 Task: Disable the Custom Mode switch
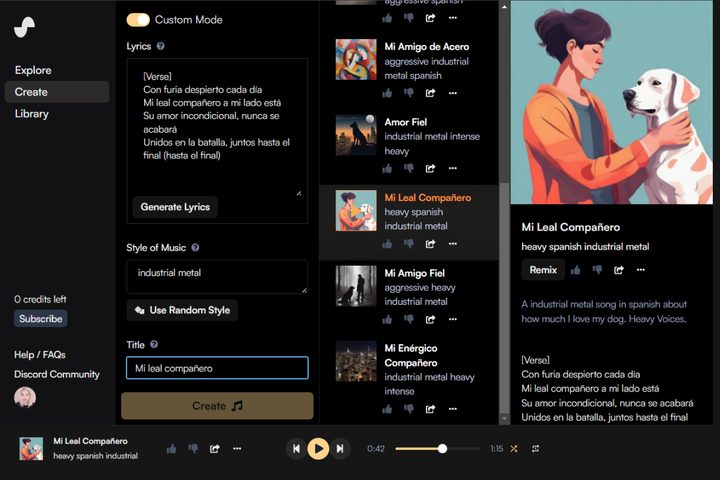[138, 19]
